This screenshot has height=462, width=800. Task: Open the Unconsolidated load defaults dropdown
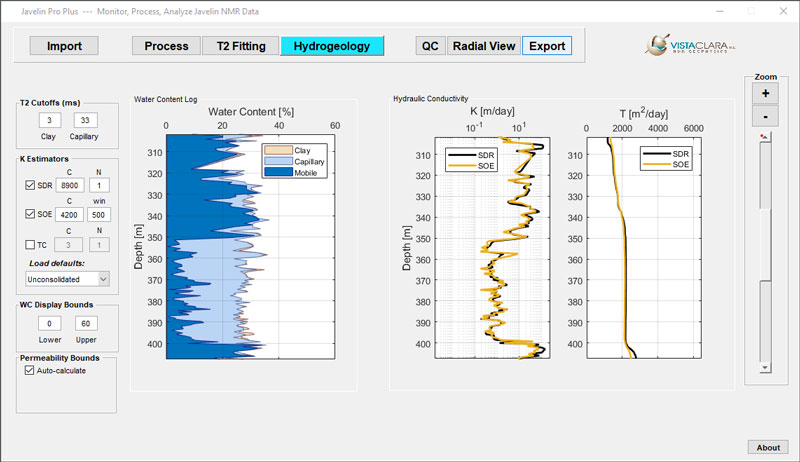point(68,279)
